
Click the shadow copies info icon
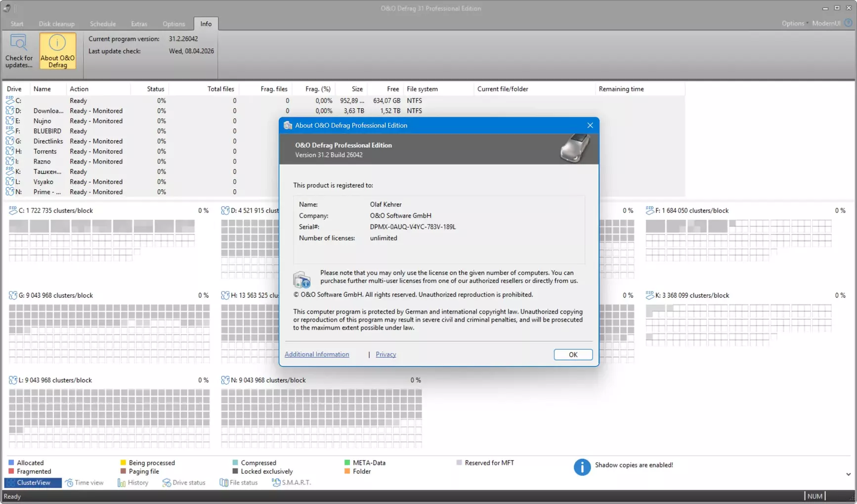582,466
